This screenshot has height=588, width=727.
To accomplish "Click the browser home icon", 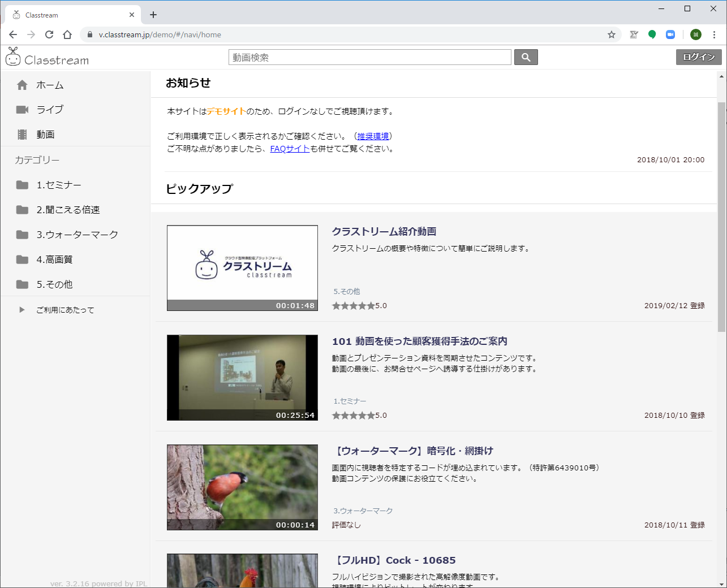I will click(x=67, y=34).
